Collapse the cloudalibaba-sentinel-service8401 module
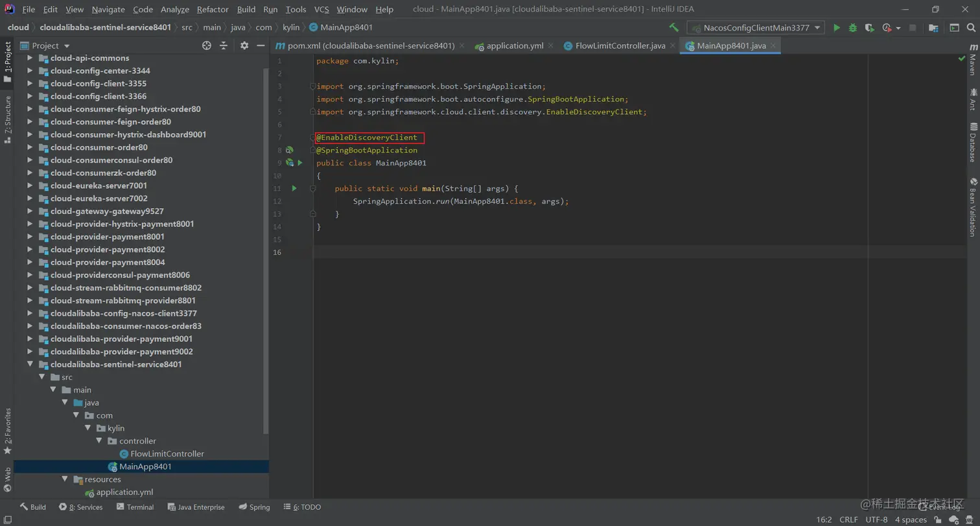 pyautogui.click(x=30, y=365)
